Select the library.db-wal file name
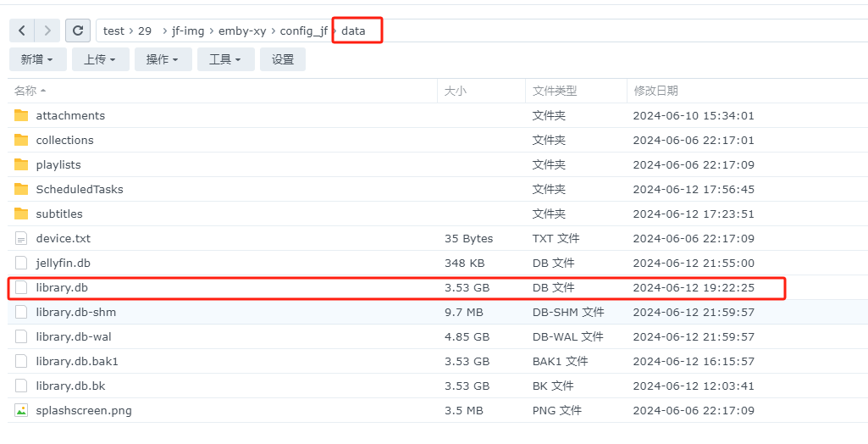Image resolution: width=868 pixels, height=444 pixels. pyautogui.click(x=74, y=336)
